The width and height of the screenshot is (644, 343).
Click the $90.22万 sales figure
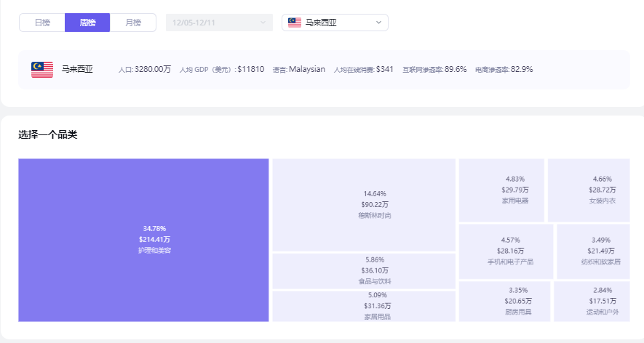pyautogui.click(x=375, y=204)
